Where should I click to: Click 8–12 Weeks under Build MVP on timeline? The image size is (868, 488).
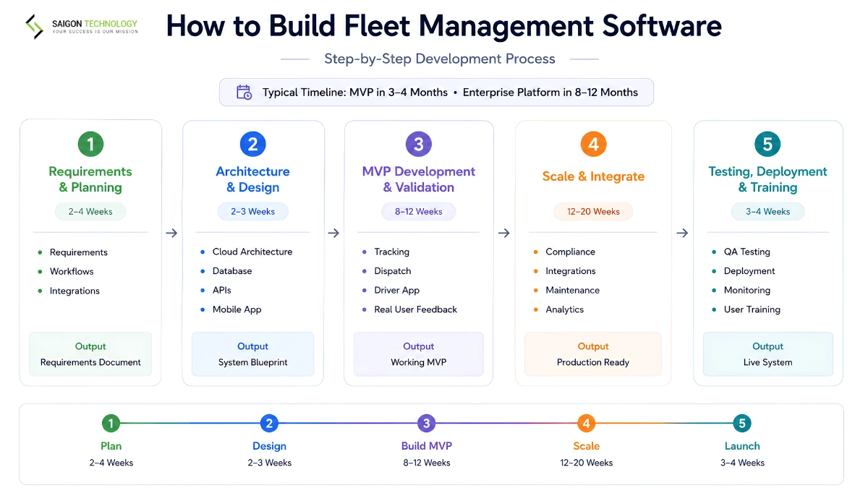[427, 463]
